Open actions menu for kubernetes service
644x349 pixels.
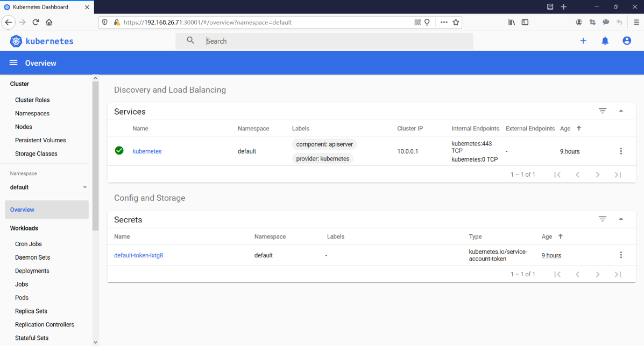point(621,151)
